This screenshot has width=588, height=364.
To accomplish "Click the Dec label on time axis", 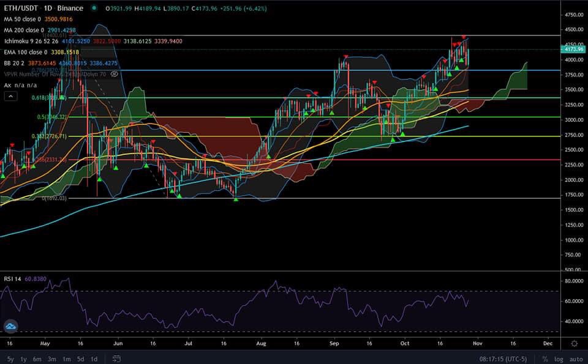I will pyautogui.click(x=548, y=343).
